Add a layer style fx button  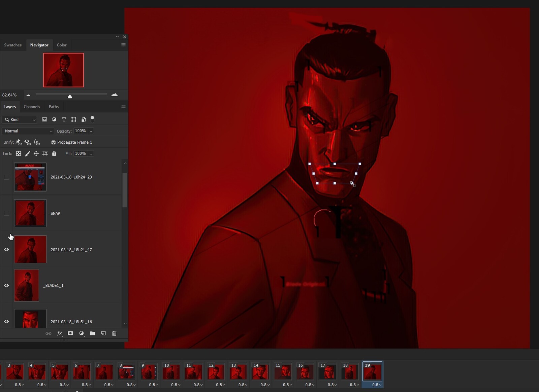[x=60, y=333]
